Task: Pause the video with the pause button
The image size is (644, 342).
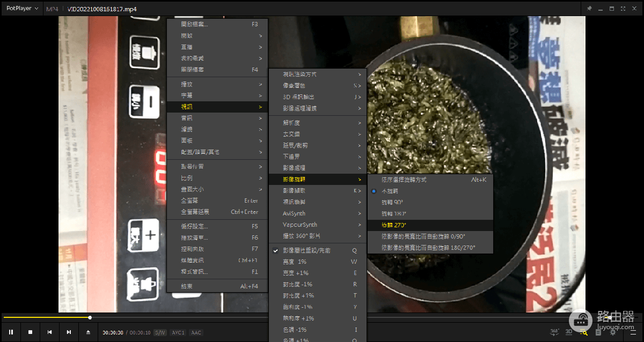Action: (x=11, y=332)
